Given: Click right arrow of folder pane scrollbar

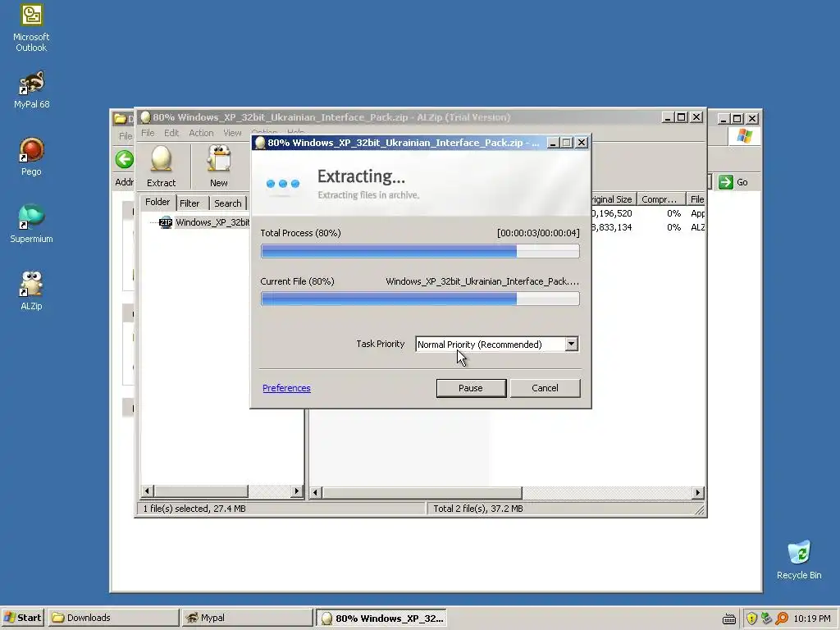Looking at the screenshot, I should pos(296,491).
